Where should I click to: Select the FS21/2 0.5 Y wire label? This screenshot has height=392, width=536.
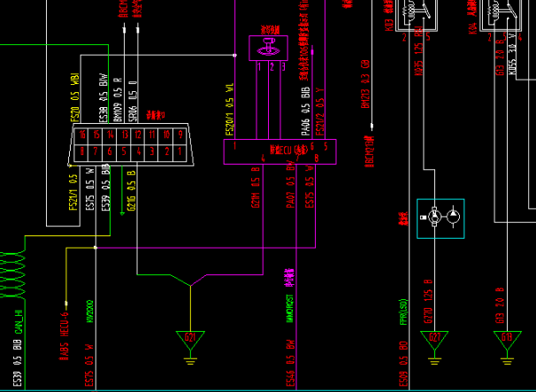319,111
